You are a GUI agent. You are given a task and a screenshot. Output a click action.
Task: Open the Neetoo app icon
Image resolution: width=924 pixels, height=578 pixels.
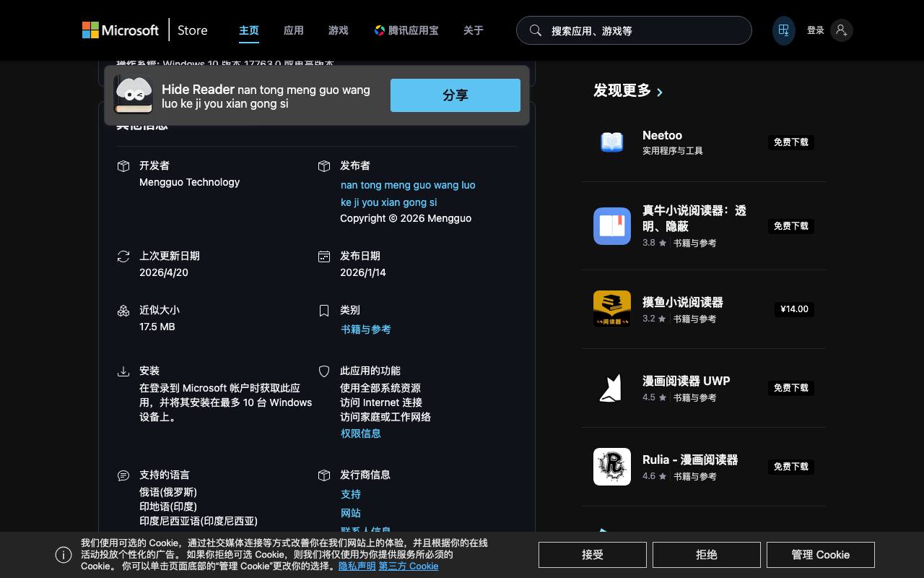pyautogui.click(x=612, y=142)
